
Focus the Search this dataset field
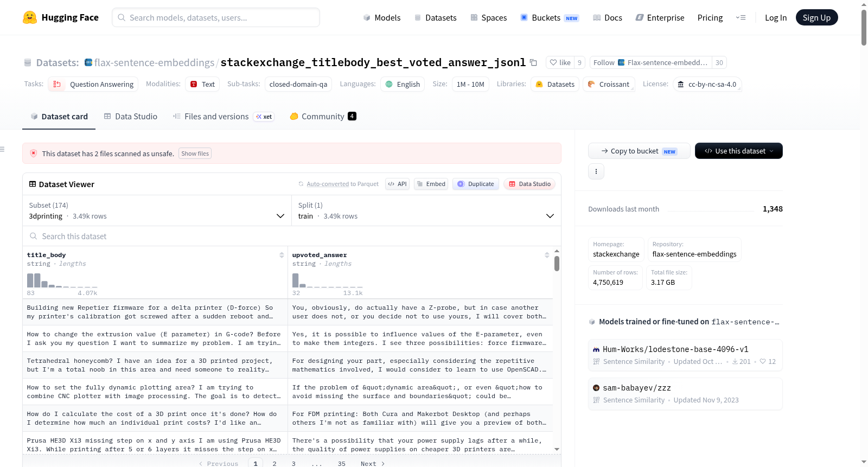(x=292, y=236)
